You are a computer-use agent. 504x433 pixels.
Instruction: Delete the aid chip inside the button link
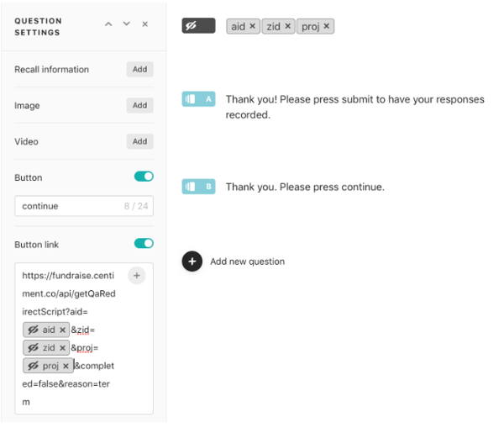point(63,330)
